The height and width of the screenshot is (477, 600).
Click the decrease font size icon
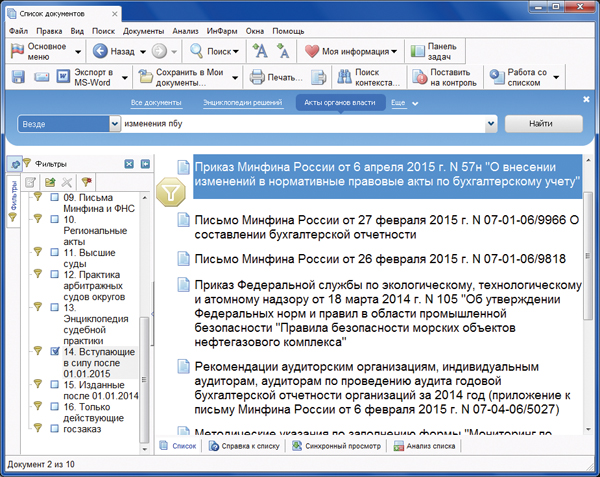point(283,51)
